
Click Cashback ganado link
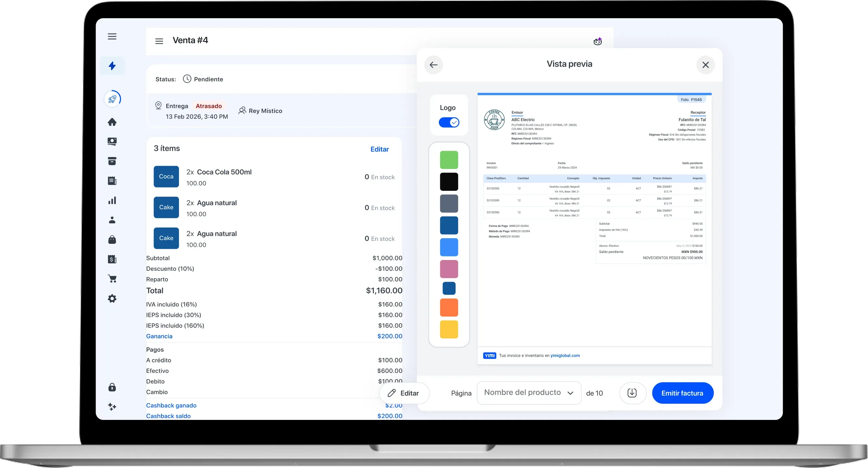pos(171,405)
